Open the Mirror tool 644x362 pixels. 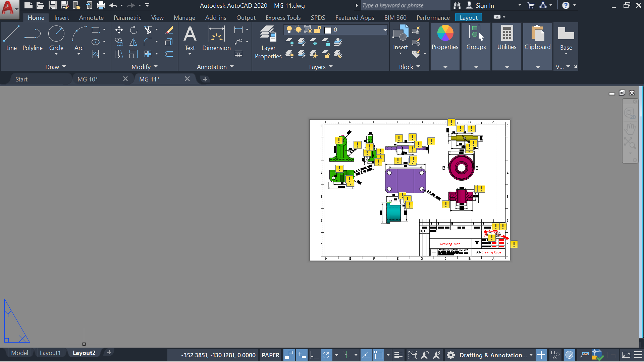pos(133,42)
